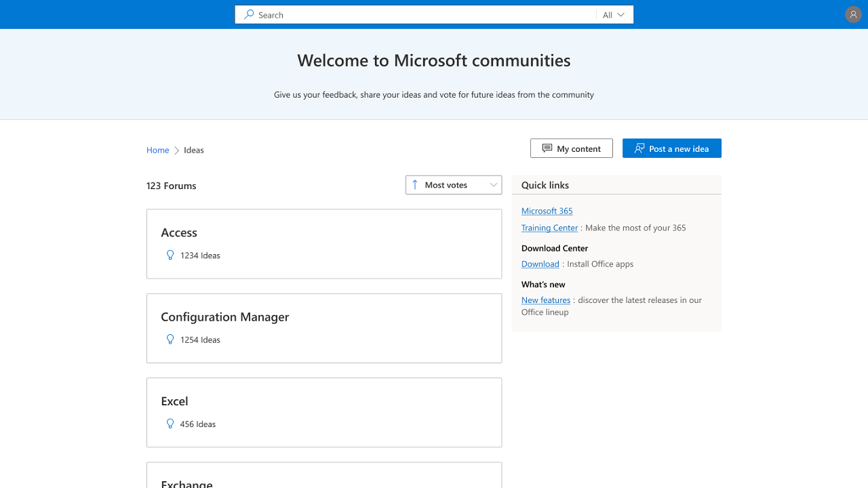This screenshot has height=488, width=868.
Task: Click the Ideas breadcrumb text
Action: (194, 150)
